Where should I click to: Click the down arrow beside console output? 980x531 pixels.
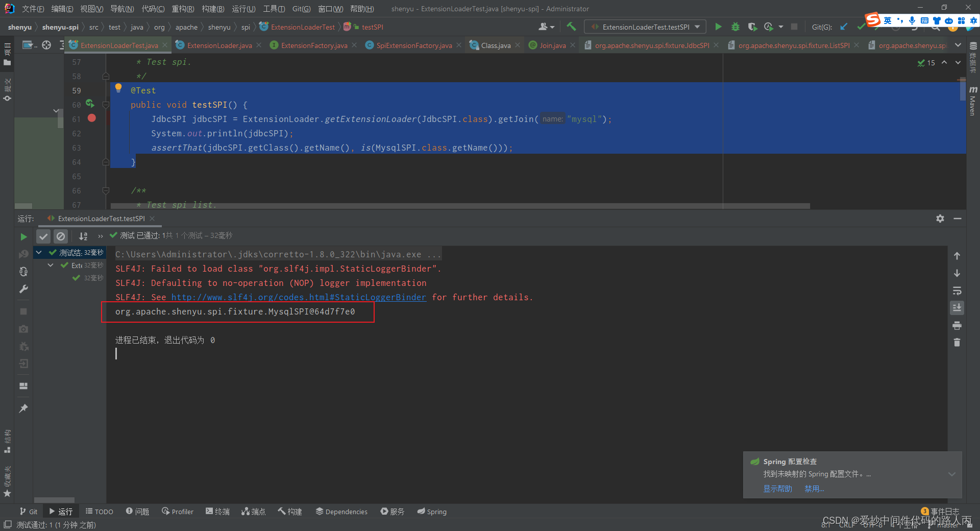tap(957, 273)
